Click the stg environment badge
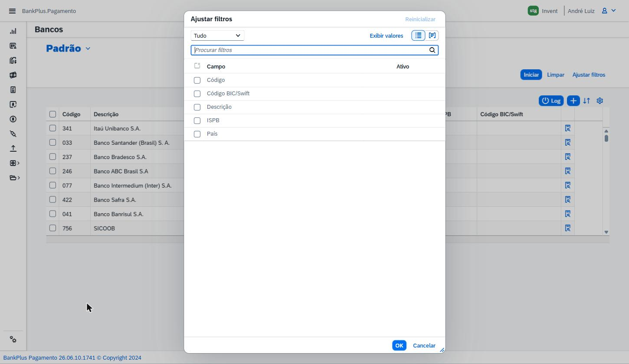 point(533,11)
